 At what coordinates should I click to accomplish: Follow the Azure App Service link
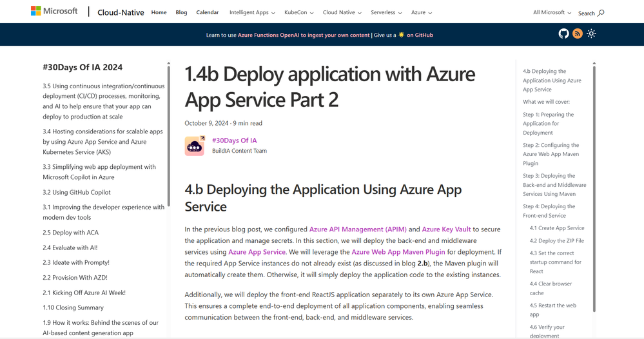pyautogui.click(x=257, y=251)
